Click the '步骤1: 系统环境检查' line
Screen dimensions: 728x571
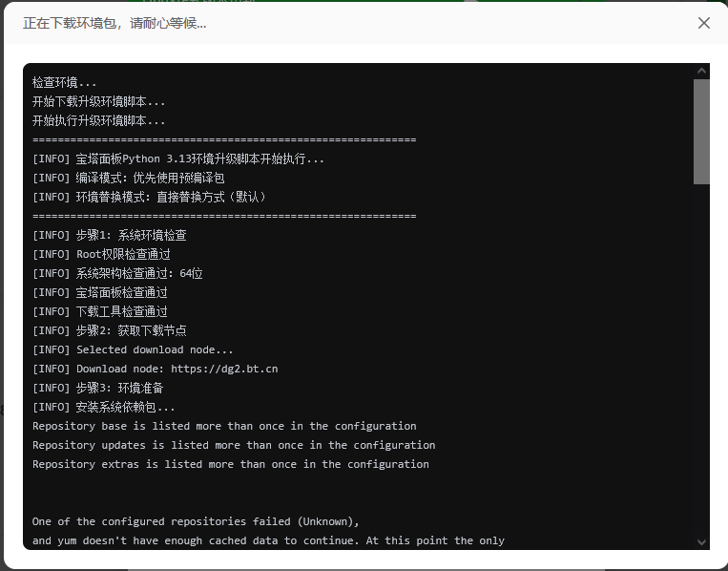(110, 235)
